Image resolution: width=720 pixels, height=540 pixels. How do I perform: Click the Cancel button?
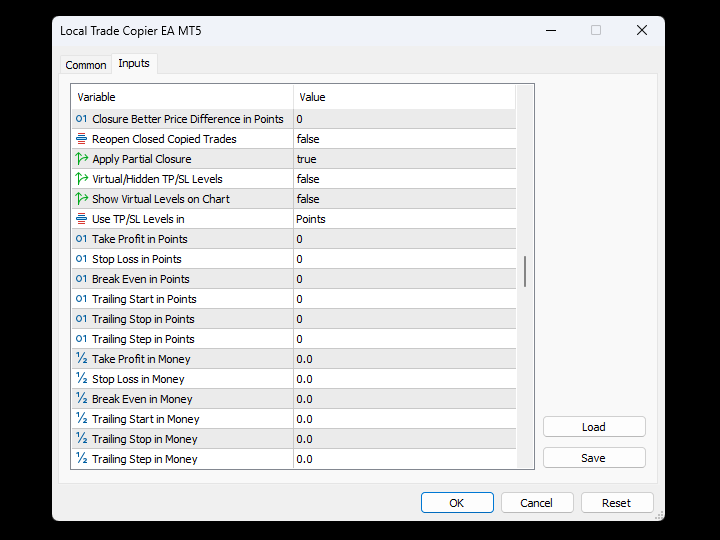tap(537, 503)
